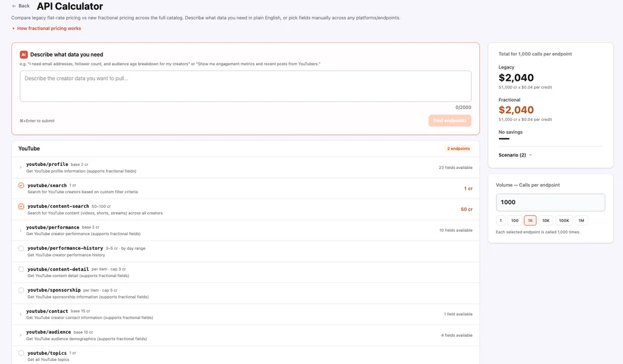Choose the 1K volume preset
This screenshot has height=364, width=623.
530,221
